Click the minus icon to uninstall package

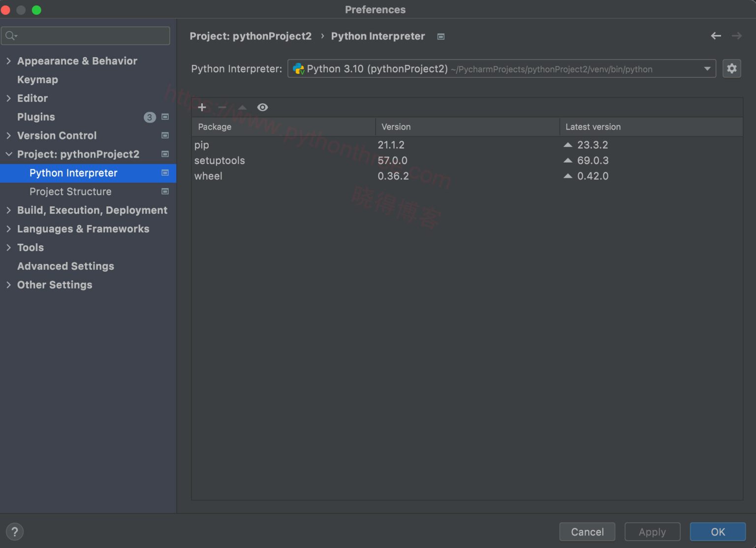coord(222,107)
